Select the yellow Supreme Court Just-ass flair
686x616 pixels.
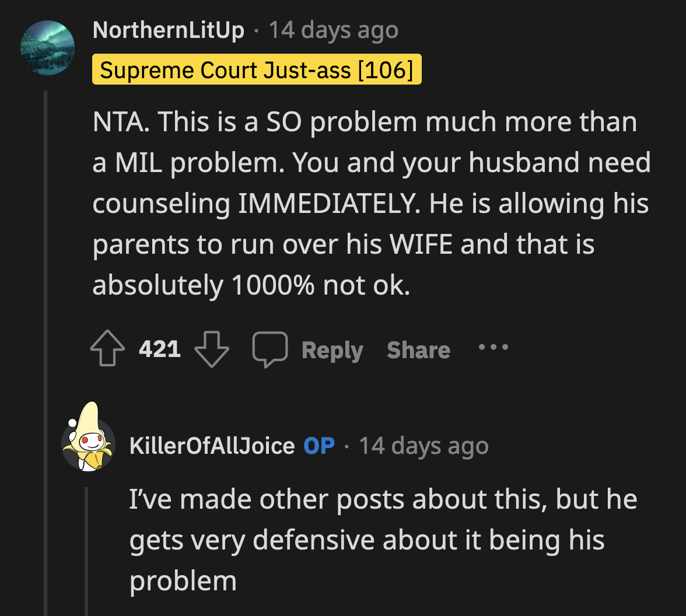pos(257,69)
